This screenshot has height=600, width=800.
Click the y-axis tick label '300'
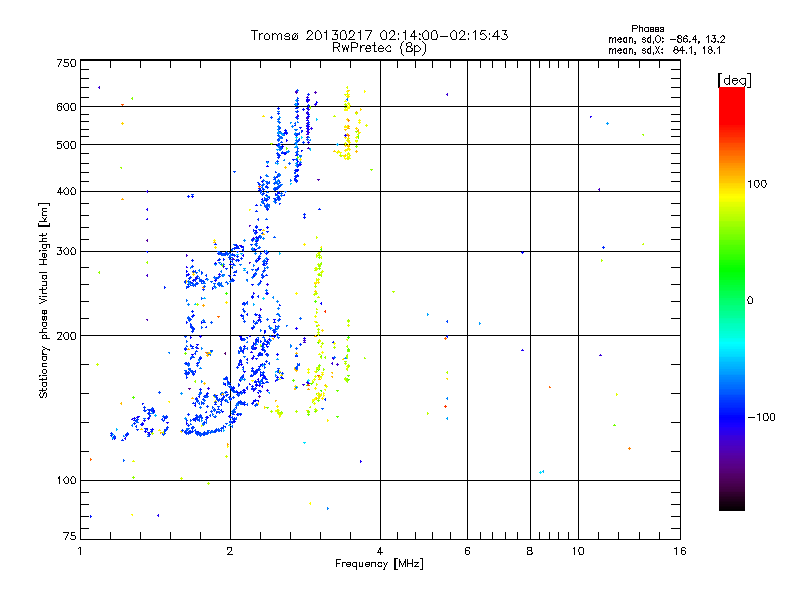coord(66,252)
